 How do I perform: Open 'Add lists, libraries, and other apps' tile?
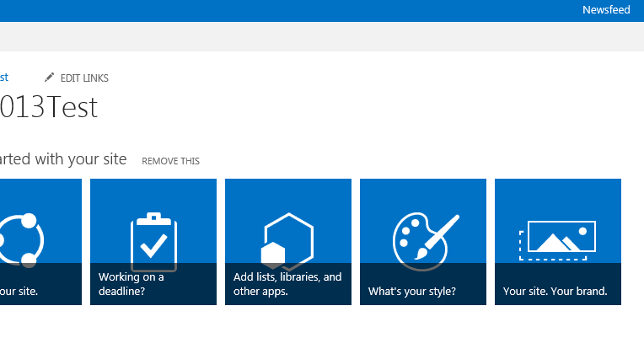[x=288, y=242]
